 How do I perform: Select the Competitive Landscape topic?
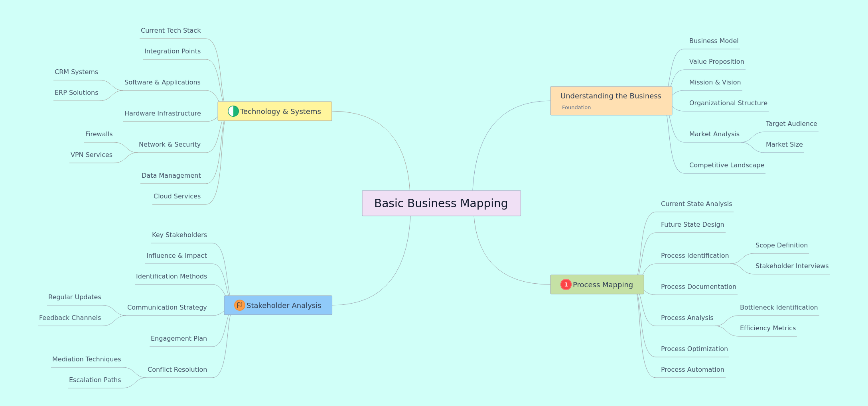click(726, 165)
